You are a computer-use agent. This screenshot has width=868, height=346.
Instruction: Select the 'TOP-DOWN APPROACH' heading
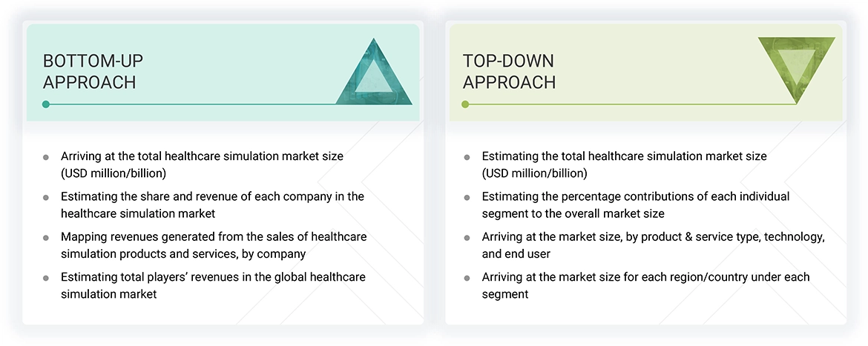pos(509,71)
